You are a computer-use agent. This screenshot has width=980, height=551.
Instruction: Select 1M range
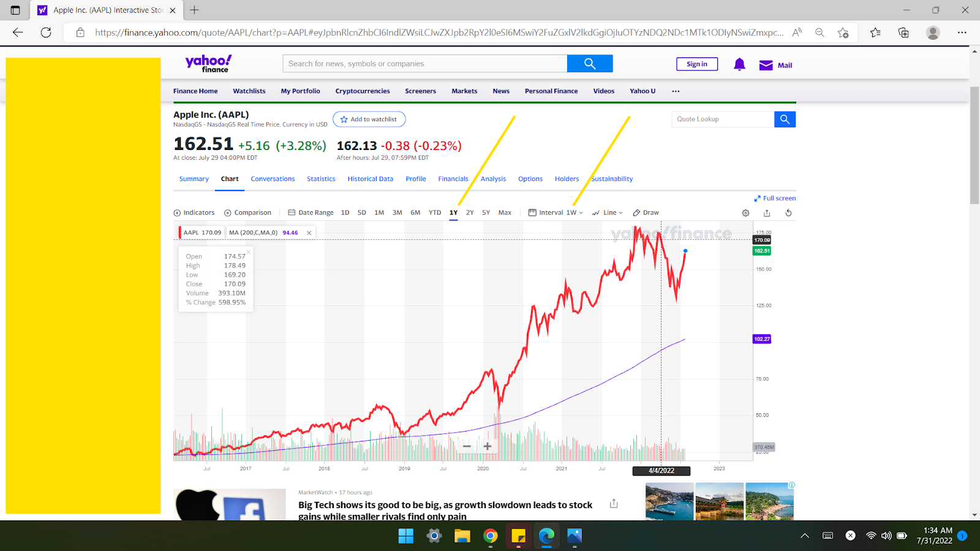pyautogui.click(x=379, y=213)
